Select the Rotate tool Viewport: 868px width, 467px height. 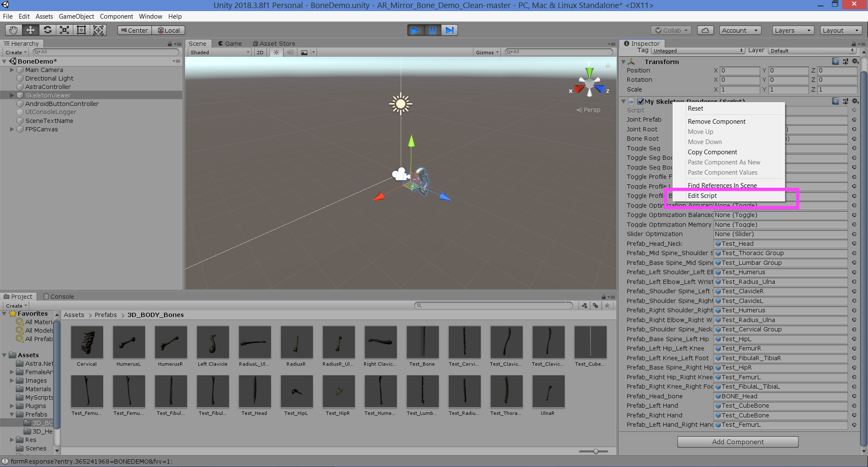(x=47, y=30)
